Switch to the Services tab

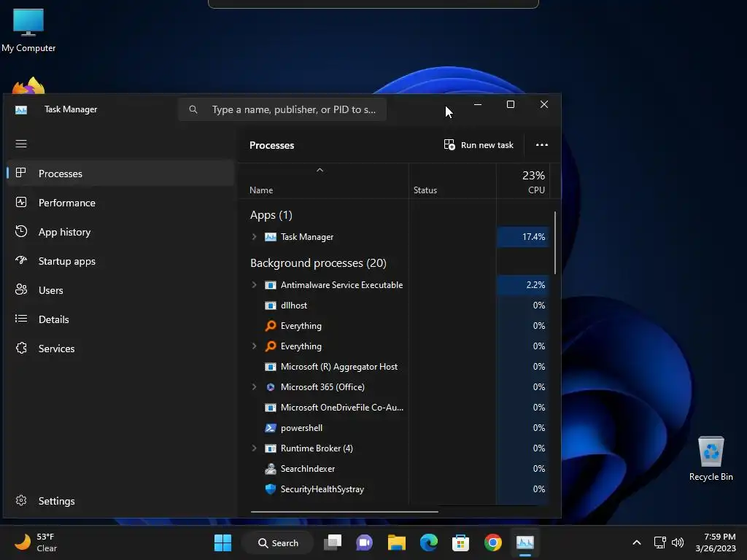[x=120, y=349]
